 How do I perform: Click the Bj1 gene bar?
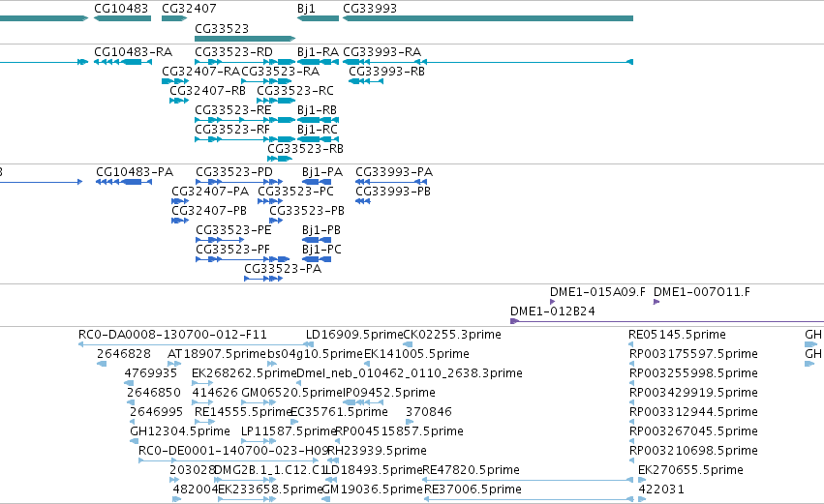318,18
